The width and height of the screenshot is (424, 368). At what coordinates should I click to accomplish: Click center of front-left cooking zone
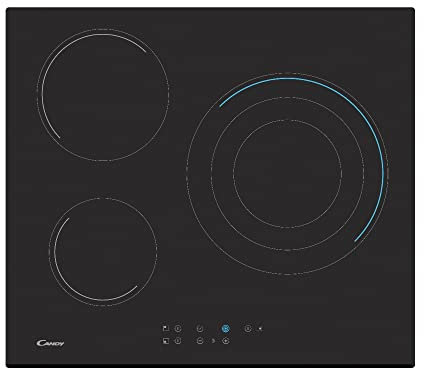click(x=103, y=252)
